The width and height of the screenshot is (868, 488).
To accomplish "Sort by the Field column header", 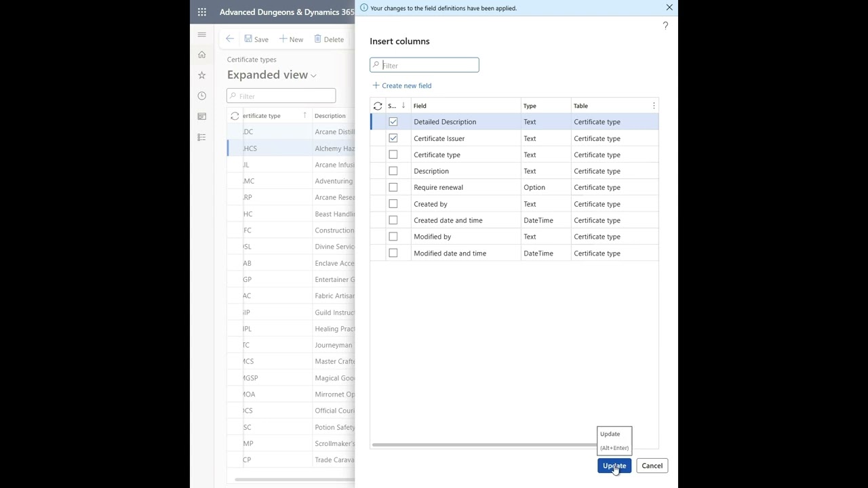I will [x=466, y=106].
